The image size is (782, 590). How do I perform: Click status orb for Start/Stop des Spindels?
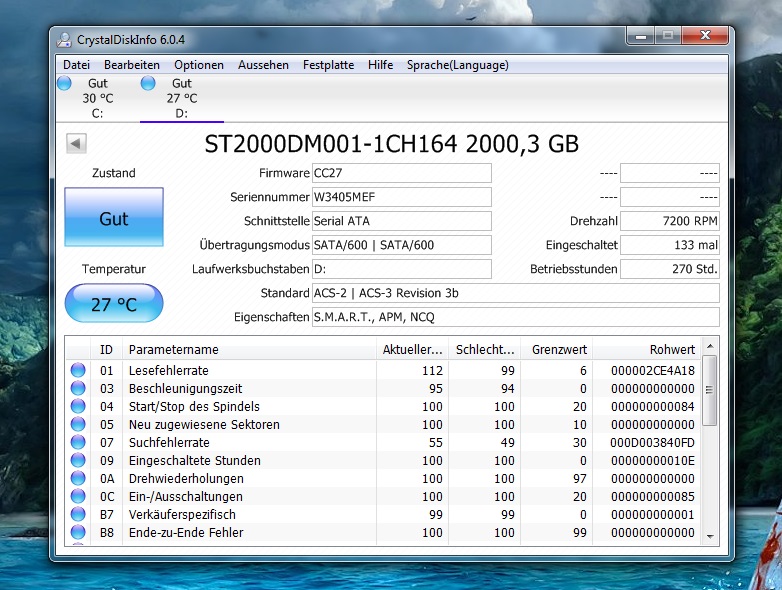click(78, 406)
